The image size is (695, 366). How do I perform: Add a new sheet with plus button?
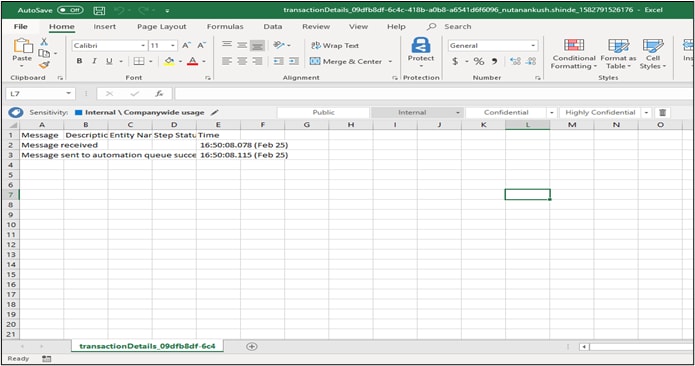click(251, 347)
